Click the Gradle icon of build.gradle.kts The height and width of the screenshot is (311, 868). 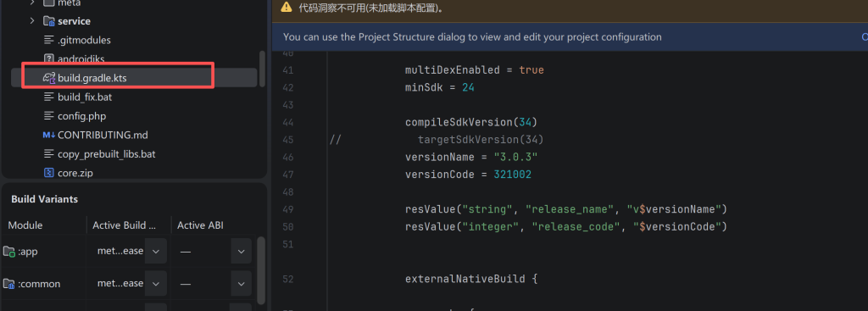point(48,78)
